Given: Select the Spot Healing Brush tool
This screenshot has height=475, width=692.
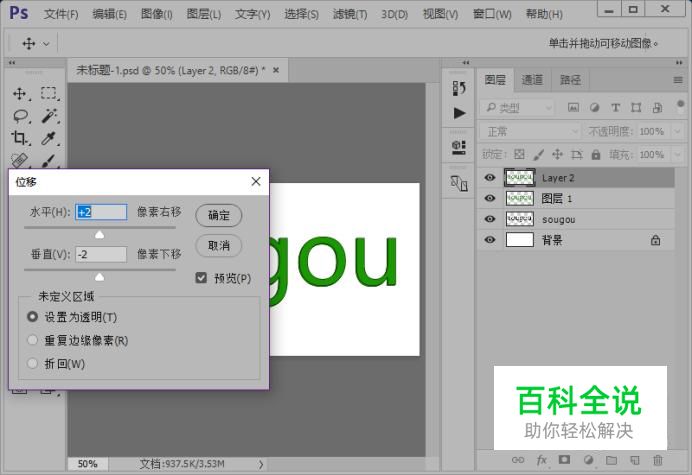Looking at the screenshot, I should coord(19,160).
